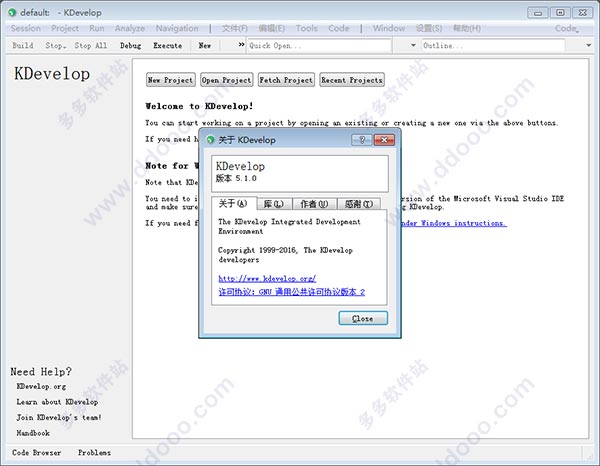Switch to the 作者(U) tab
This screenshot has width=600, height=466.
pyautogui.click(x=314, y=204)
